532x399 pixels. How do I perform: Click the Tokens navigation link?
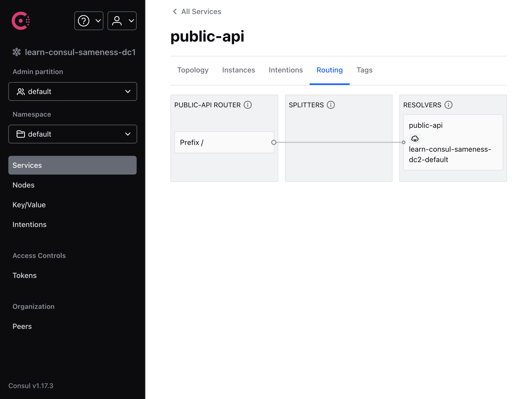click(24, 275)
